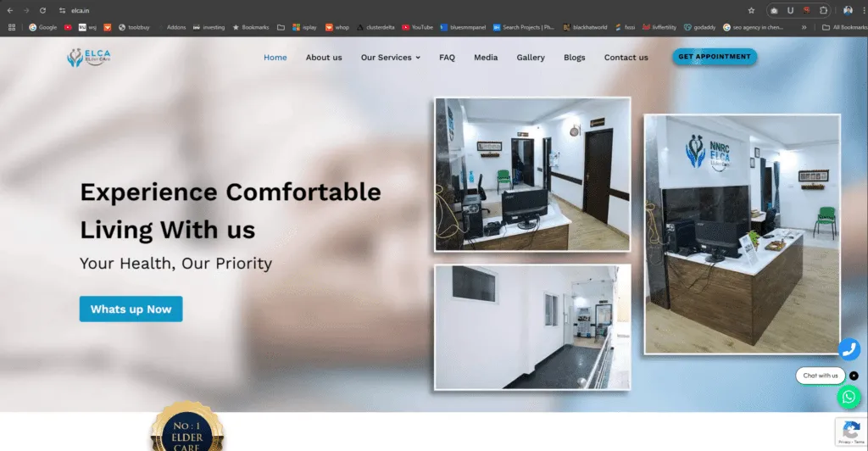Screen dimensions: 868x451
Task: Reload the page with the refresh icon
Action: coord(42,10)
